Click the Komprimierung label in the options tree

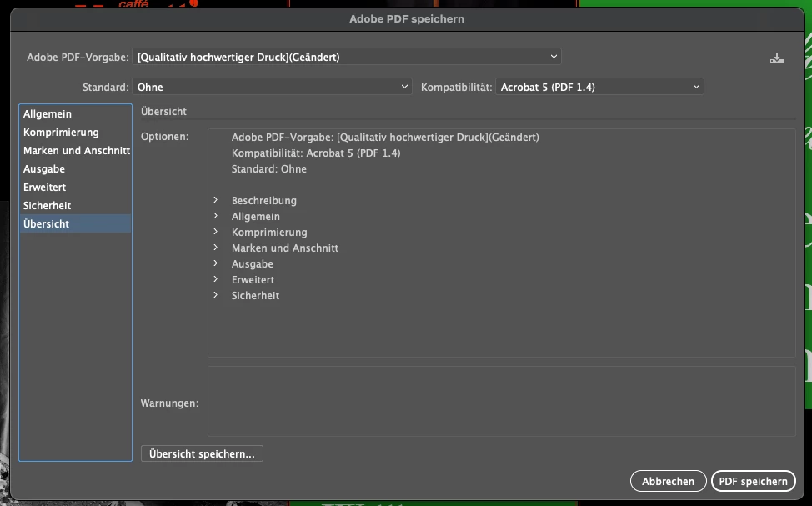pyautogui.click(x=269, y=232)
